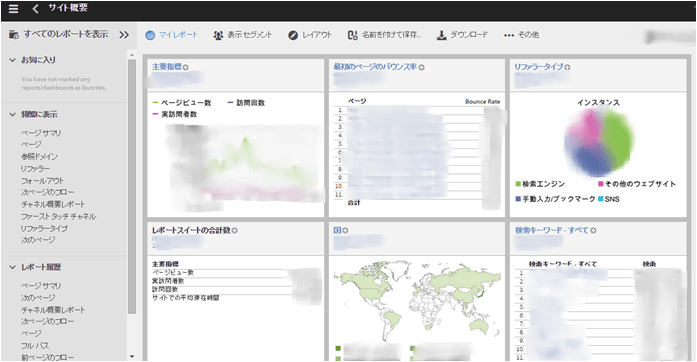Open リファラータイプ link in the sidebar
Viewport: 697px width, 362px height.
(x=44, y=228)
